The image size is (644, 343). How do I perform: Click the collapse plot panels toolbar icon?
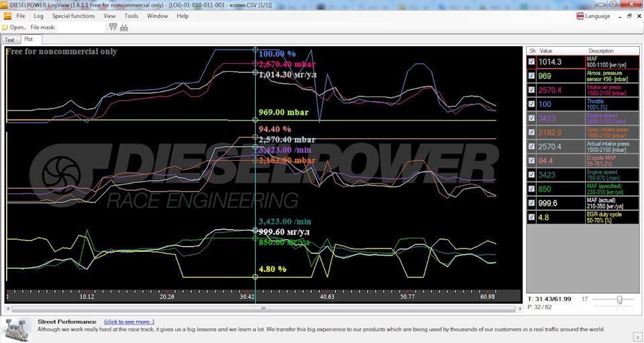123,27
